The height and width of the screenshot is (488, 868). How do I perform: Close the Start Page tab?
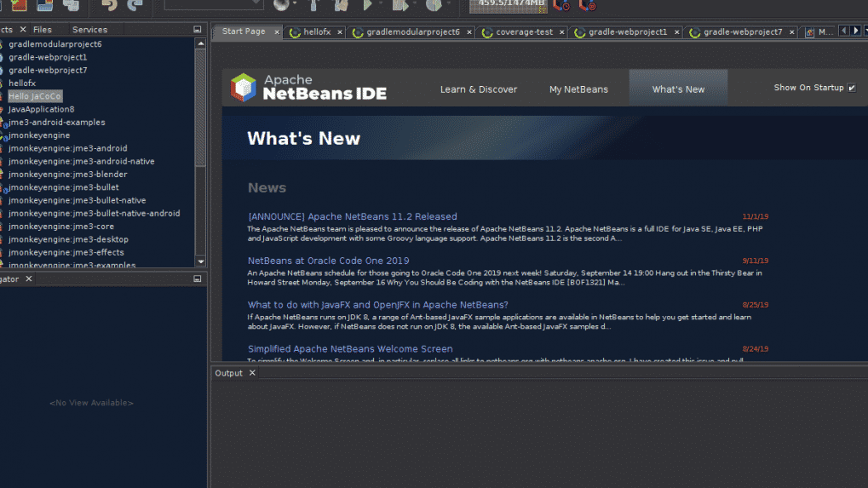click(x=277, y=32)
